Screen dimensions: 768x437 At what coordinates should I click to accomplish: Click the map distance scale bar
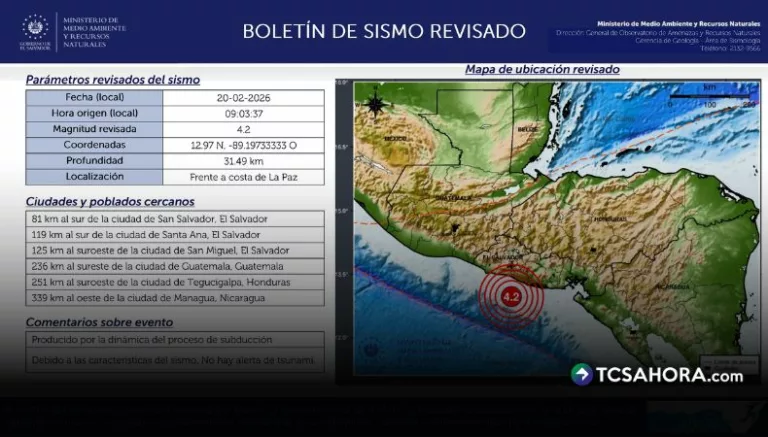(712, 99)
